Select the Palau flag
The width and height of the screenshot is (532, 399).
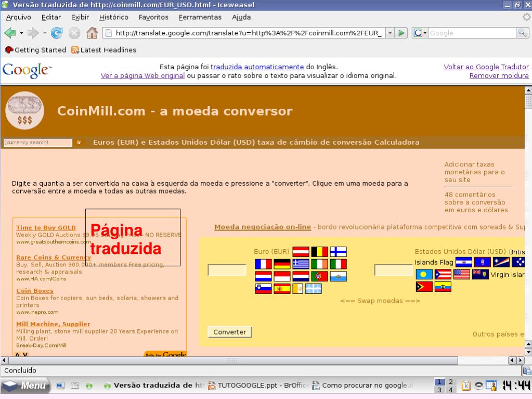coord(424,274)
